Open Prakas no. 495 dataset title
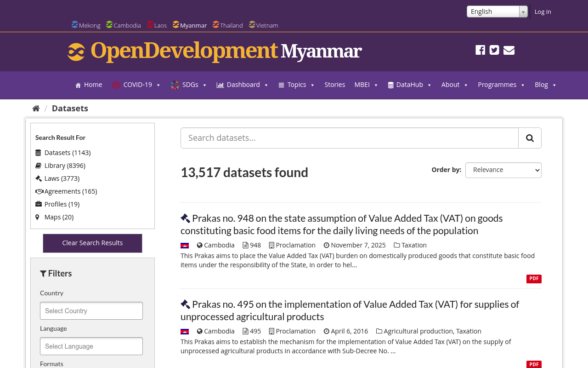 pos(350,310)
